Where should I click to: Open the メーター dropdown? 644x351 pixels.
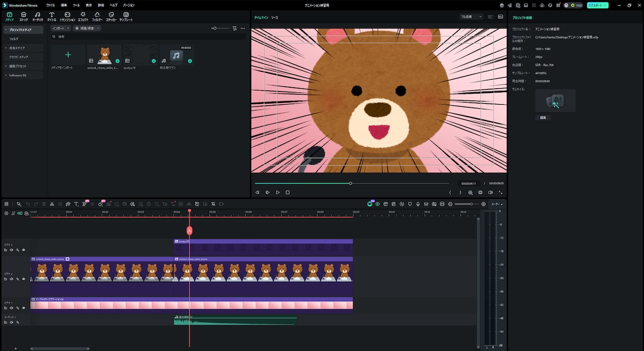pyautogui.click(x=497, y=204)
